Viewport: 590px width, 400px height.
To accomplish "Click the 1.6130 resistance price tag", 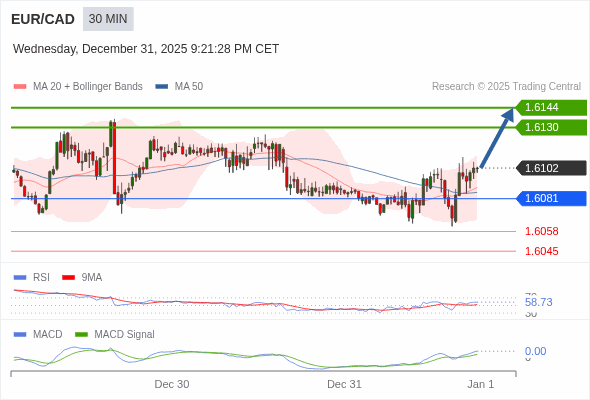I will (x=551, y=128).
